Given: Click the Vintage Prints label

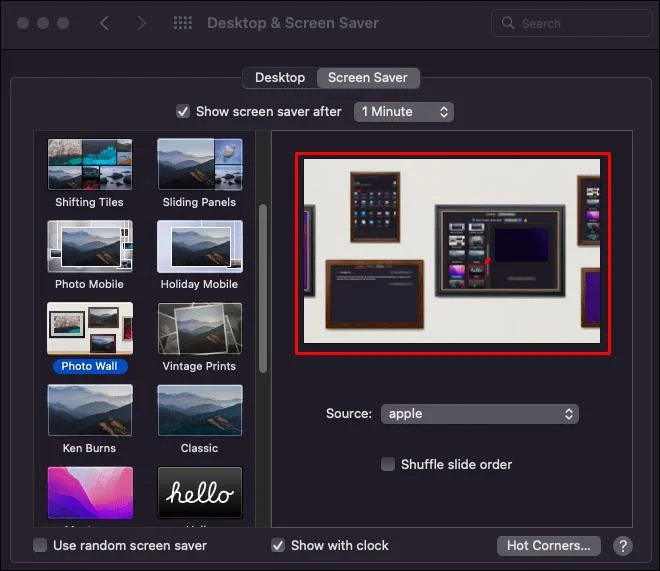Looking at the screenshot, I should pos(199,366).
